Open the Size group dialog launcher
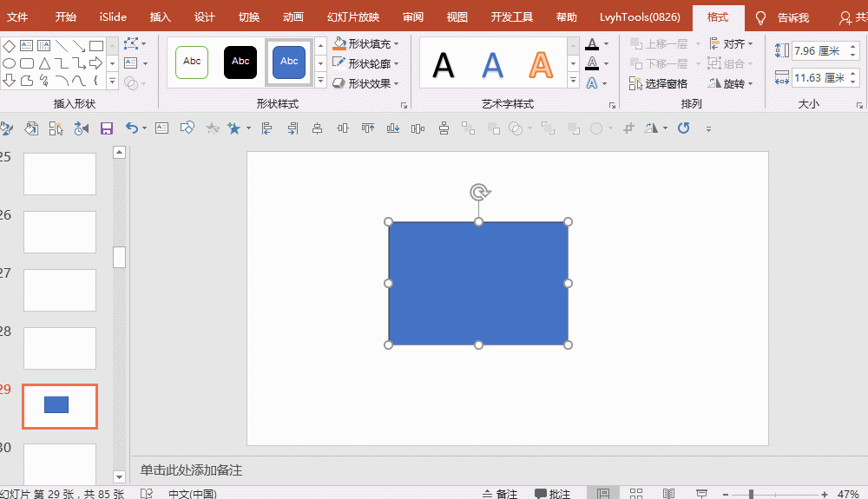The image size is (868, 499). point(859,105)
